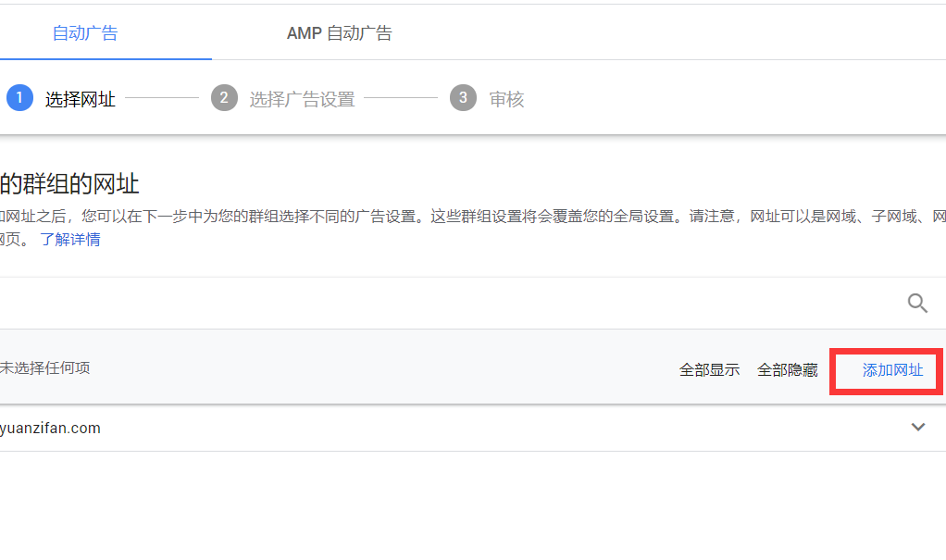
Task: Open the AMP 自动广告 tab
Action: [x=339, y=33]
